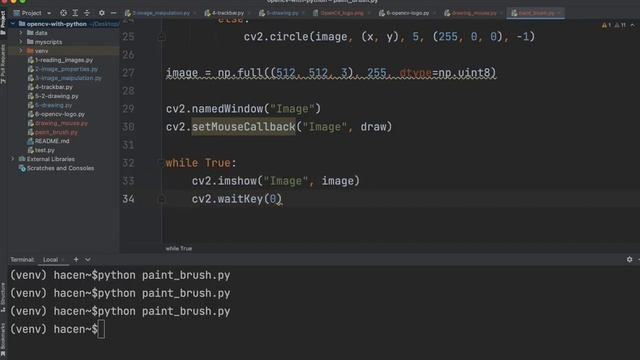Click the warnings indicator in editor corner
Screen dimensions: 640x360
[x=607, y=25]
